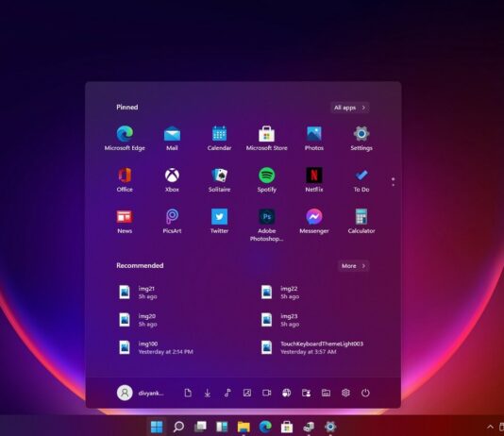Open Settings gear on taskbar
Viewport: 504px width, 436px height.
click(x=330, y=427)
